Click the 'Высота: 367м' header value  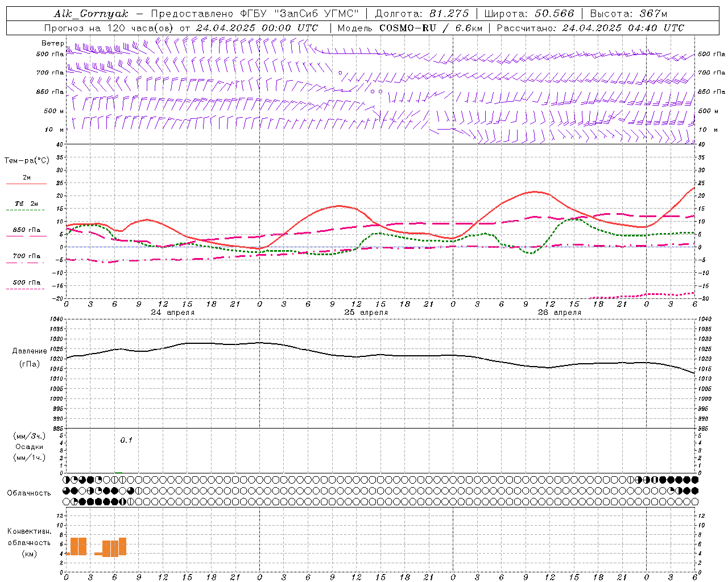(x=628, y=14)
